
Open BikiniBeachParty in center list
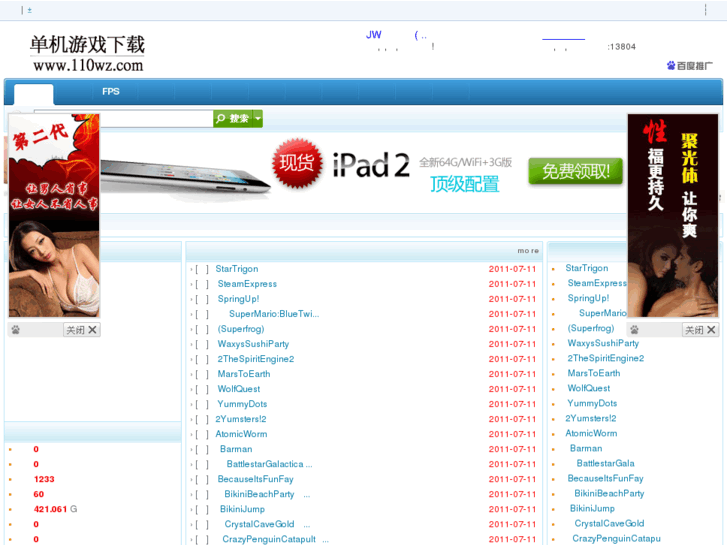(x=259, y=494)
